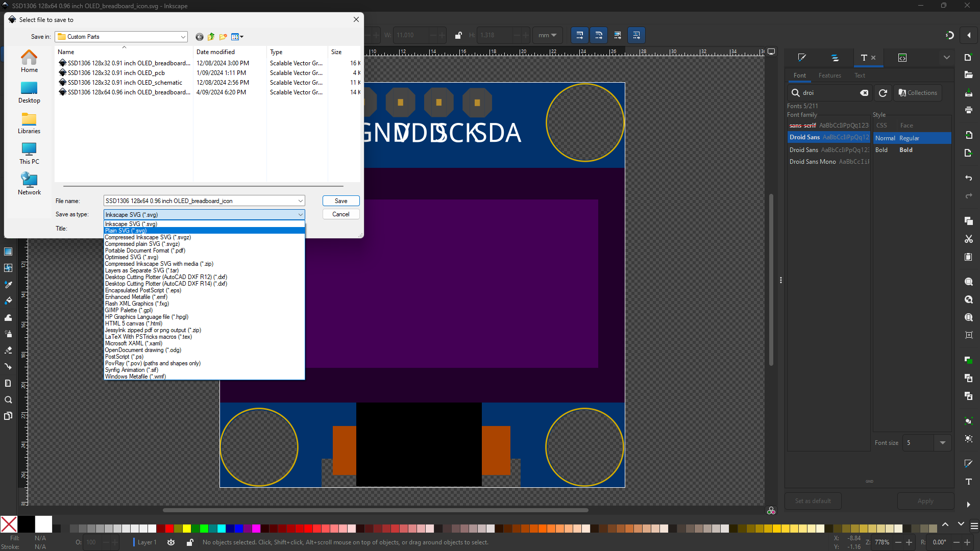The height and width of the screenshot is (551, 980).
Task: Open the Layers and Objects panel tab
Action: click(835, 58)
